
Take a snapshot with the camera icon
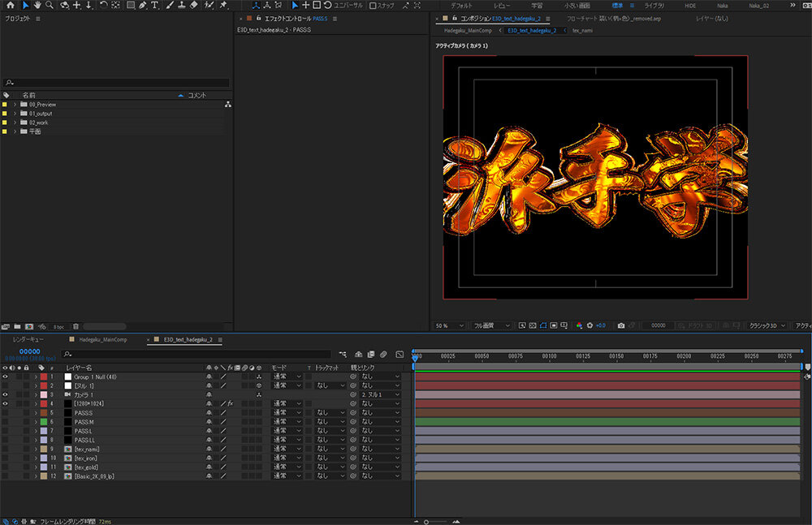coord(621,325)
